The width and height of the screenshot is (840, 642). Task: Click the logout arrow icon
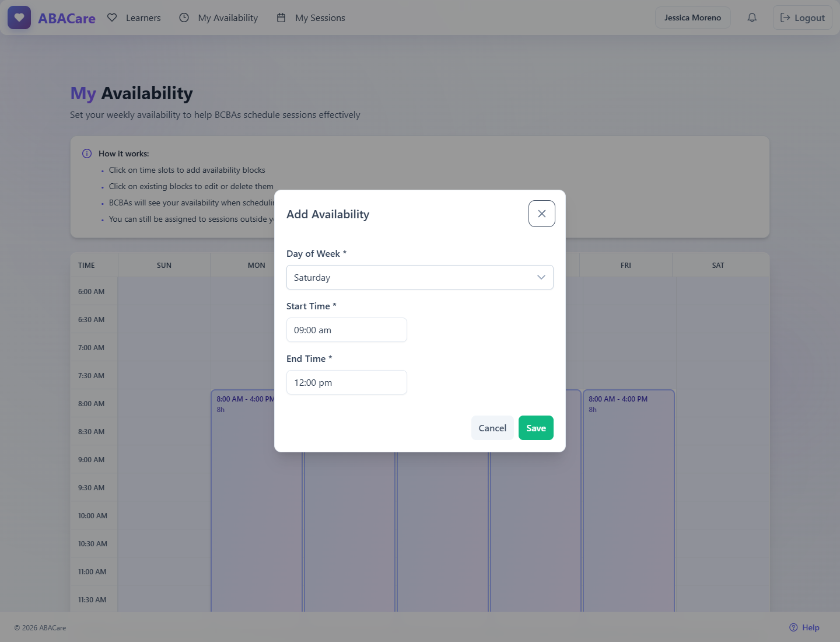click(785, 18)
